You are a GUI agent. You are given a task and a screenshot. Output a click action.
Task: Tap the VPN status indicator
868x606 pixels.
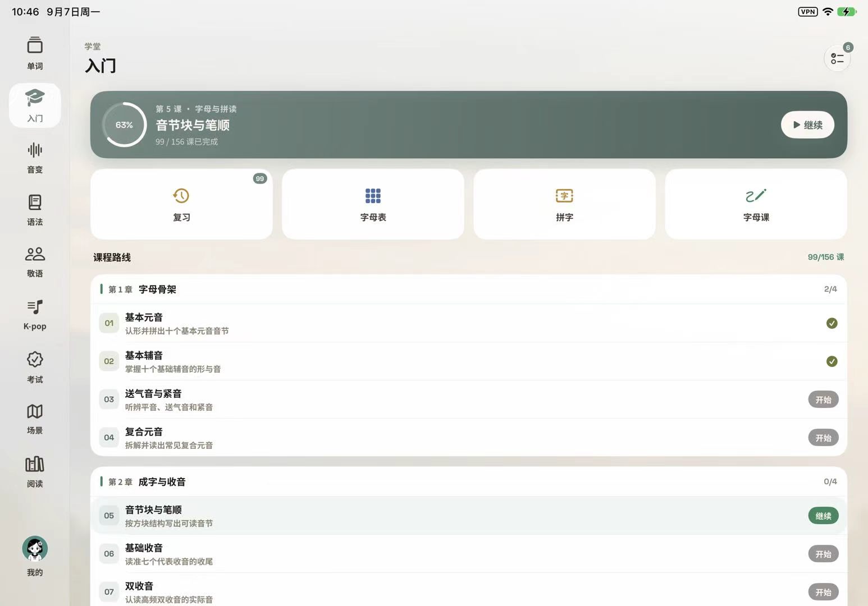click(808, 12)
